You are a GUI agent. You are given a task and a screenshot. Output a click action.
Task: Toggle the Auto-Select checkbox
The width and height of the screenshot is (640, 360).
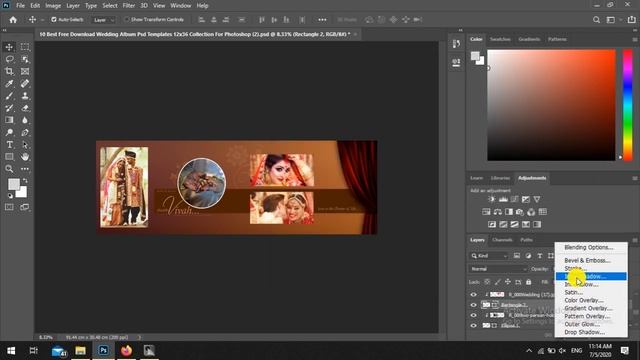(54, 20)
